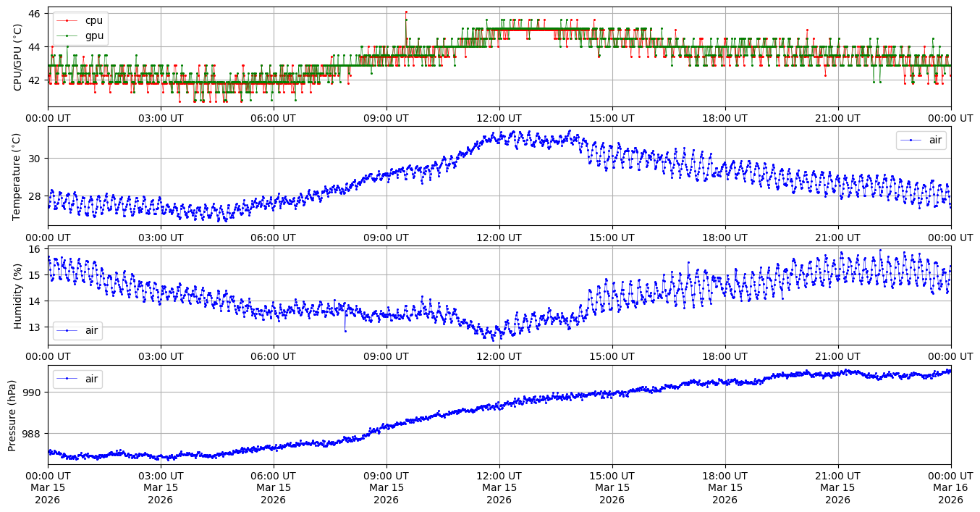Click the '46' tick on CPU/GPU axis
Screen dimensions: 980x512
click(35, 14)
